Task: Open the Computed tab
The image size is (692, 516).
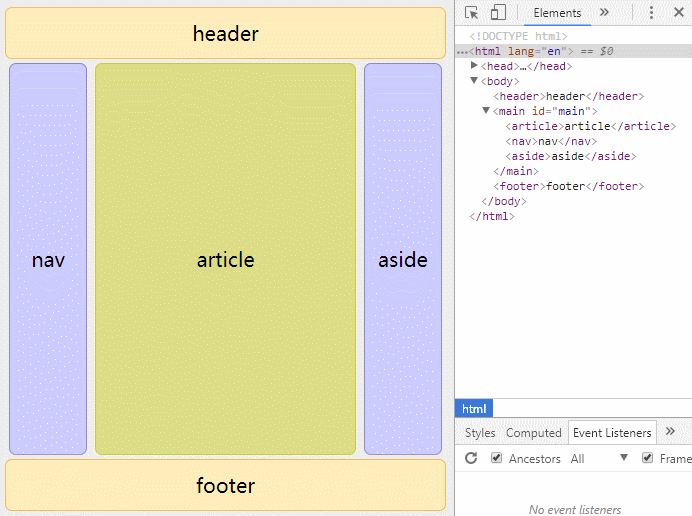Action: tap(534, 433)
